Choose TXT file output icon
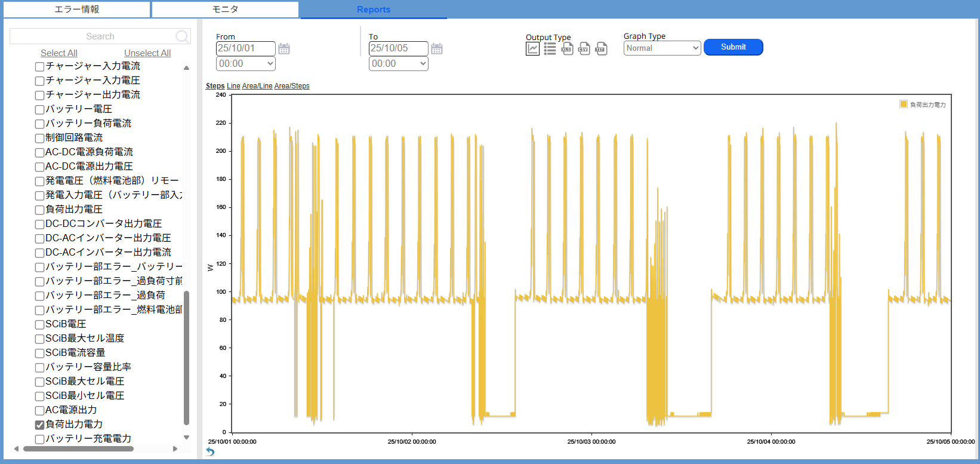Viewport: 980px width, 464px height. (601, 49)
